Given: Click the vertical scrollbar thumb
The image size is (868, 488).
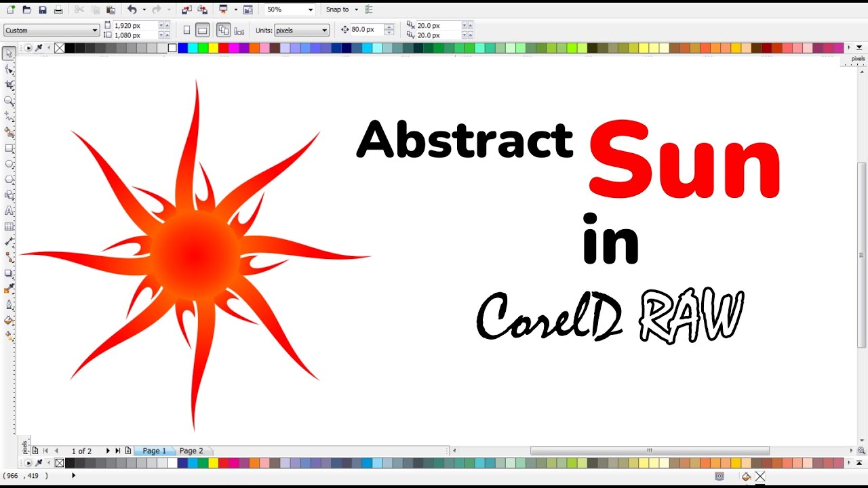Looking at the screenshot, I should click(x=861, y=254).
